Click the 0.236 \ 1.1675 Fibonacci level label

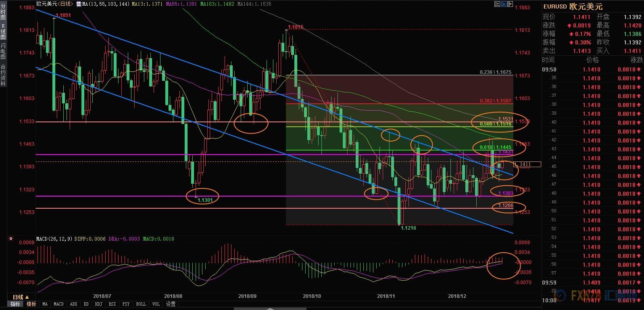pyautogui.click(x=496, y=72)
